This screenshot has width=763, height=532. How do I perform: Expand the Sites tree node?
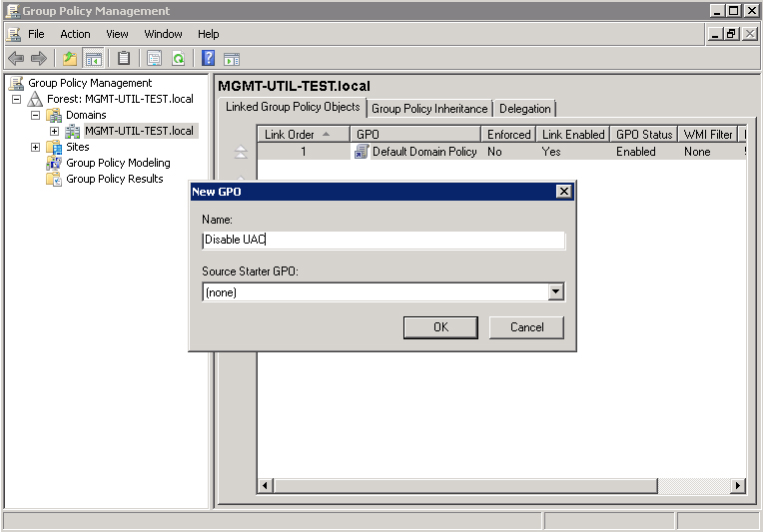coord(36,148)
